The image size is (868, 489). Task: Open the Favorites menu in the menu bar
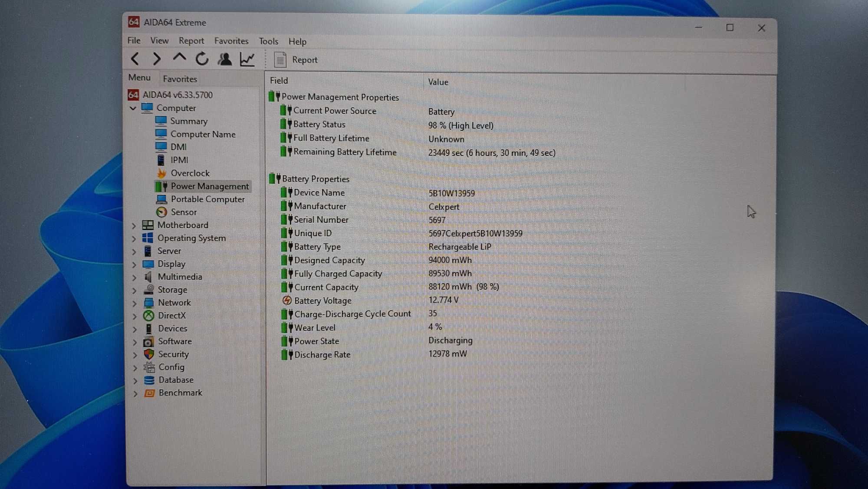coord(231,41)
